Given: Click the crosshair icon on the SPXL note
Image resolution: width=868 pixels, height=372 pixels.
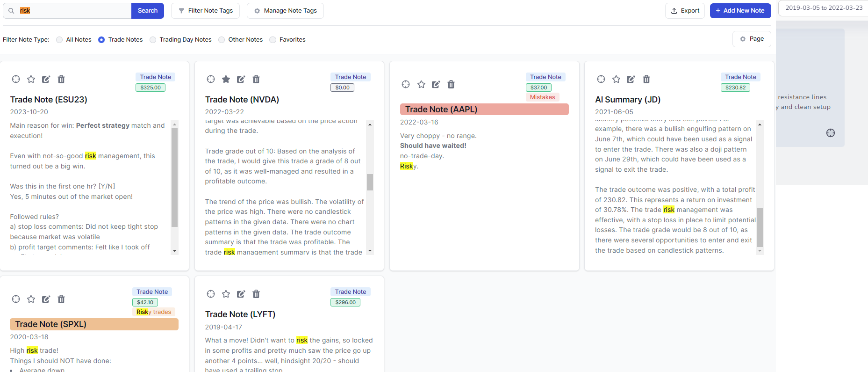Looking at the screenshot, I should click(16, 299).
